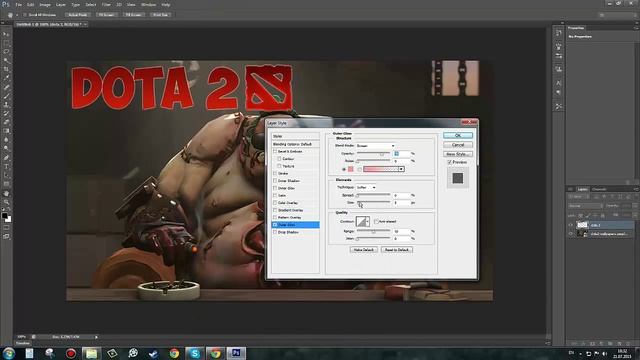Switch to the Channels tab

point(599,189)
